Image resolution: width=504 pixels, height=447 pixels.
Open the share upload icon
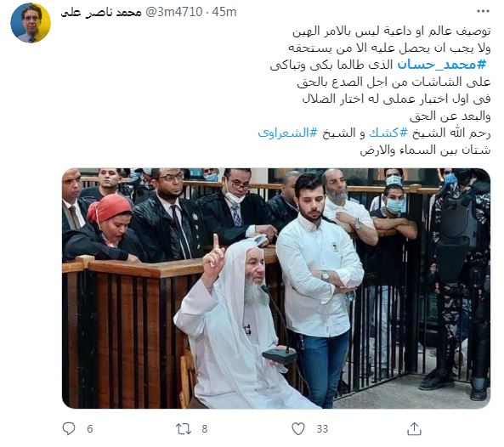414,428
